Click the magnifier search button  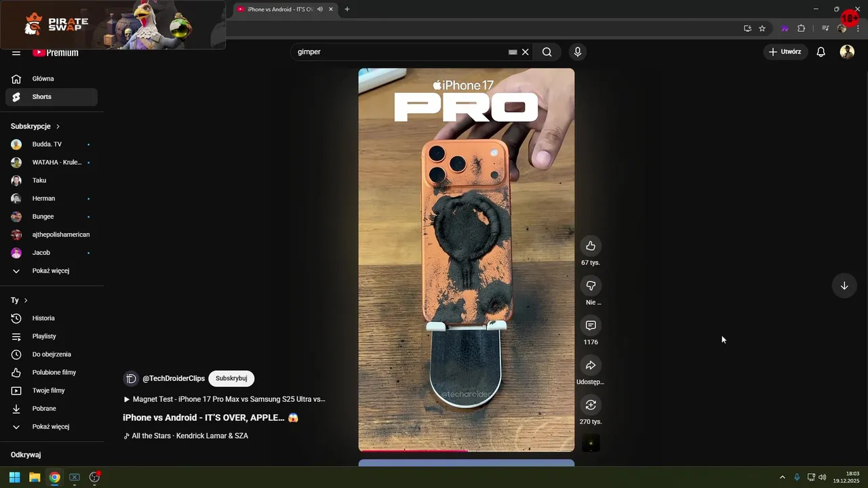pyautogui.click(x=547, y=52)
